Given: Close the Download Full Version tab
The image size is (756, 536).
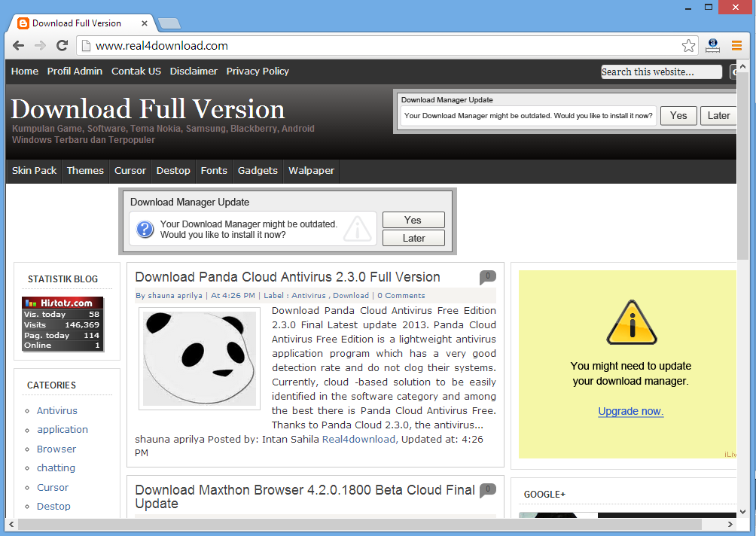Looking at the screenshot, I should pyautogui.click(x=144, y=23).
